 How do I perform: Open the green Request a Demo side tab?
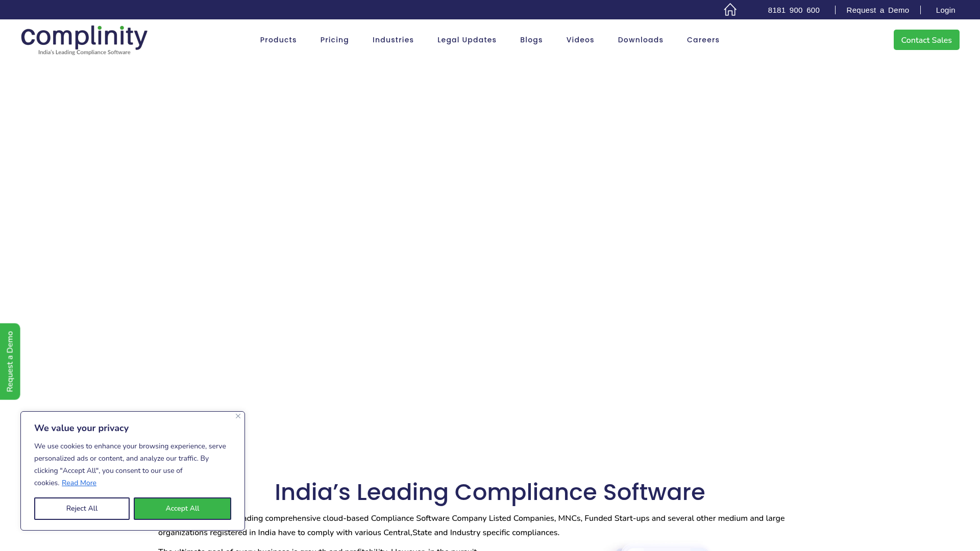(10, 361)
